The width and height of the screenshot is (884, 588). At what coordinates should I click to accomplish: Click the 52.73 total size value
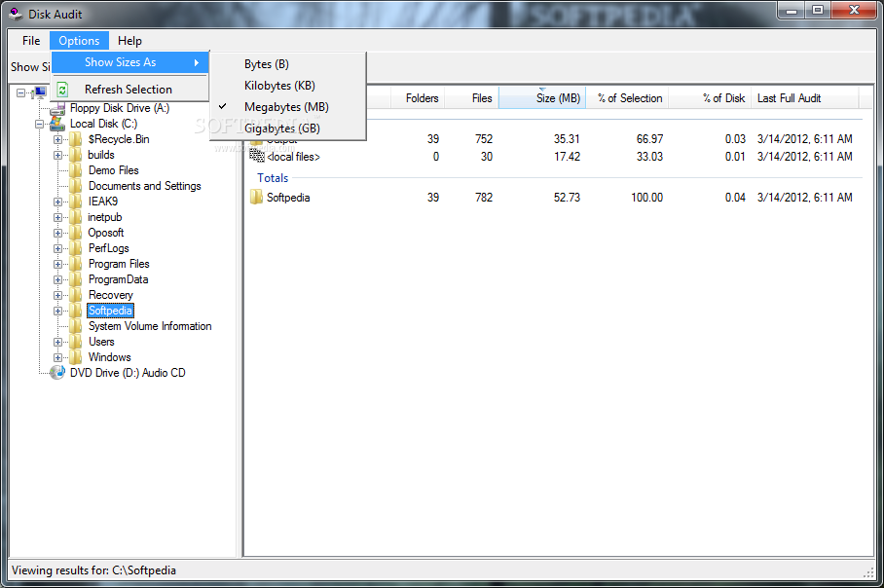[x=567, y=198]
